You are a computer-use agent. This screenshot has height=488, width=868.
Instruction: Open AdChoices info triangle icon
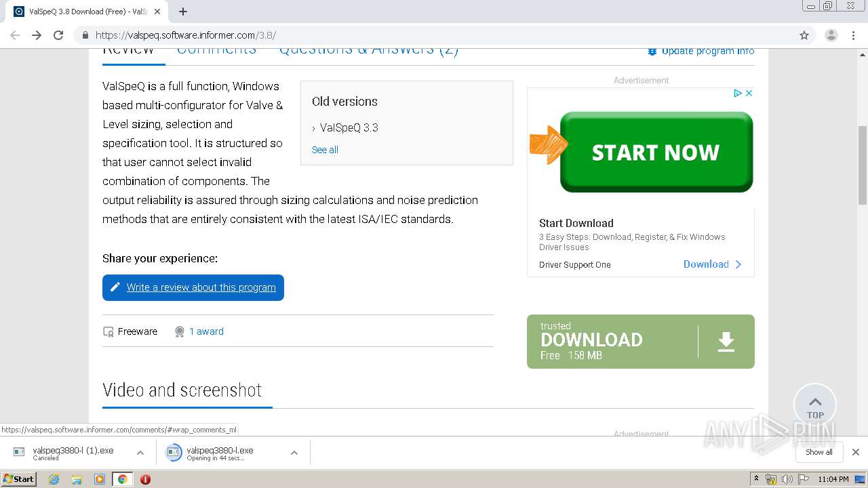point(738,94)
